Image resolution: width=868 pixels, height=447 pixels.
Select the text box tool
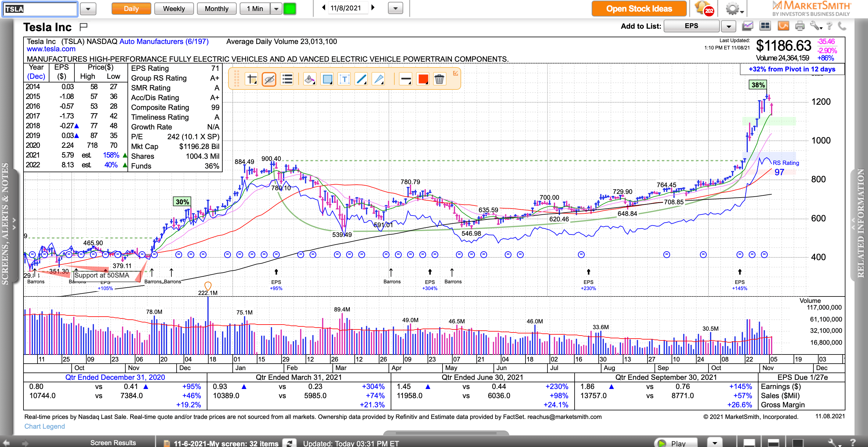click(344, 80)
